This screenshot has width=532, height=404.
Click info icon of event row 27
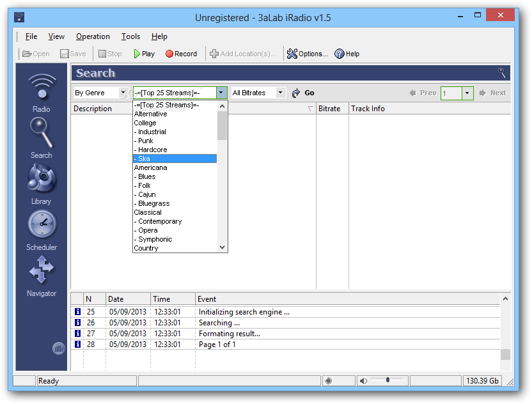78,333
